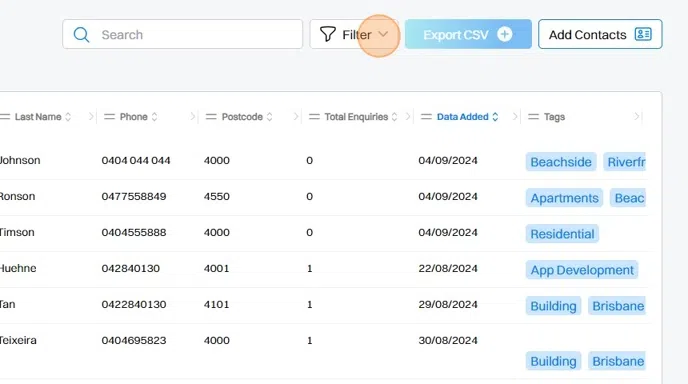Click the chevron arrow after Last Name column
Viewport: 688px width, 384px height.
click(x=91, y=117)
